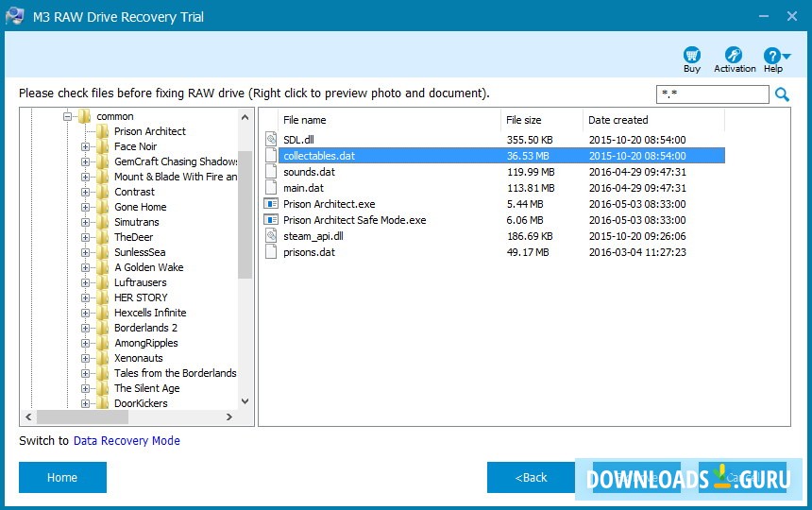Collapse the common folder tree node
Image resolution: width=812 pixels, height=510 pixels.
click(68, 116)
